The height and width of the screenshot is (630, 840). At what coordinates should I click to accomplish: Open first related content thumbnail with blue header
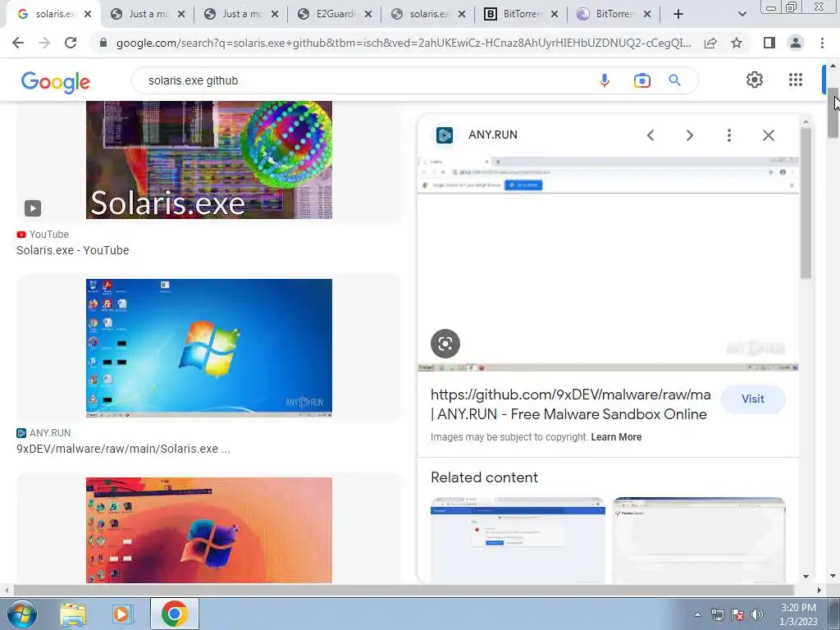tap(518, 540)
